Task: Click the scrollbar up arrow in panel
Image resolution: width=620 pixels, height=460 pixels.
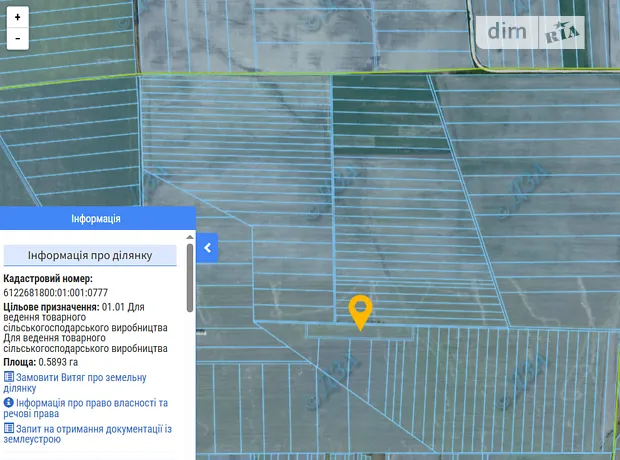Action: [190, 237]
